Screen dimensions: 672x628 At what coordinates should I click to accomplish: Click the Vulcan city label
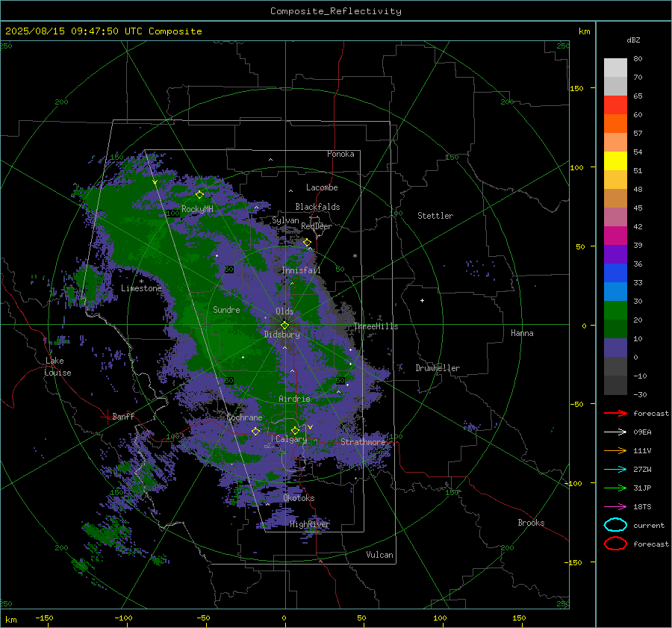click(379, 555)
